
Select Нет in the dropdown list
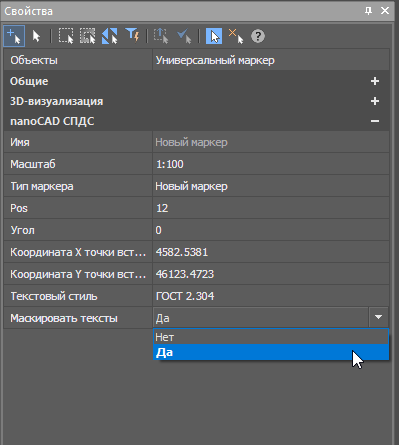point(271,337)
